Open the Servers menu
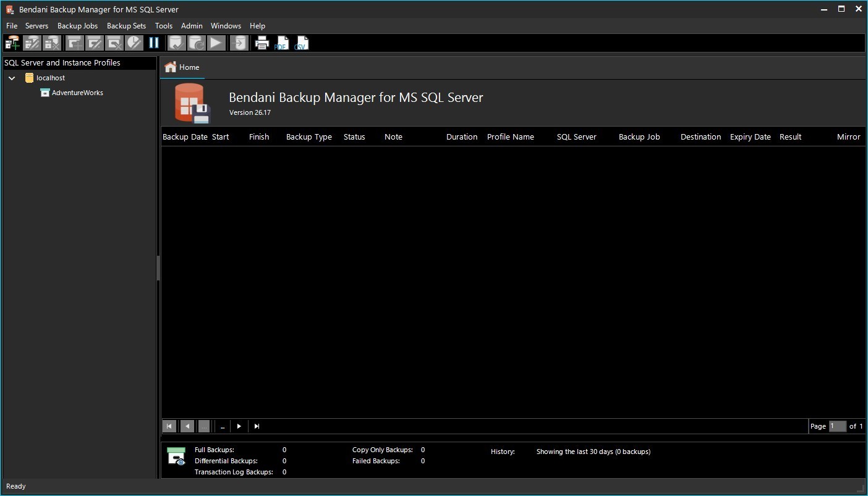868x496 pixels. pyautogui.click(x=36, y=26)
